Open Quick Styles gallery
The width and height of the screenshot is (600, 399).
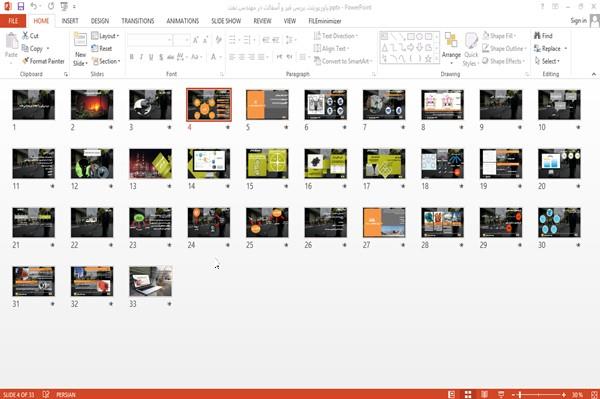471,49
